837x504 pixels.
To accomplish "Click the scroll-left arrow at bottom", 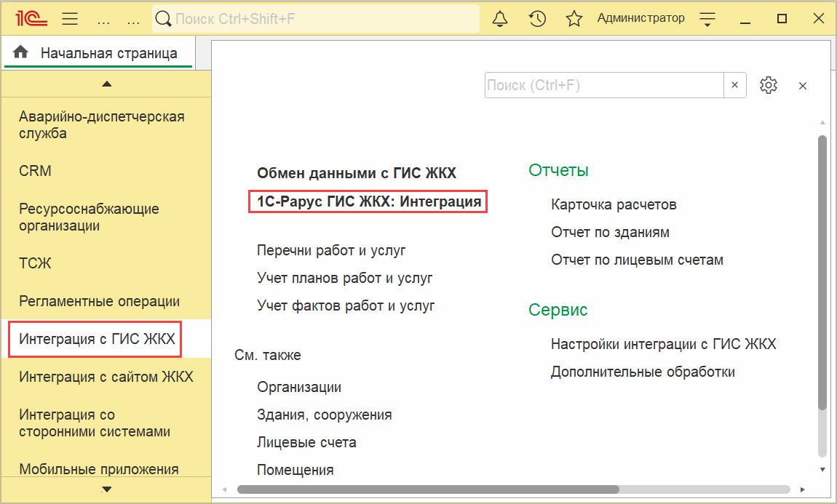I will tap(225, 489).
